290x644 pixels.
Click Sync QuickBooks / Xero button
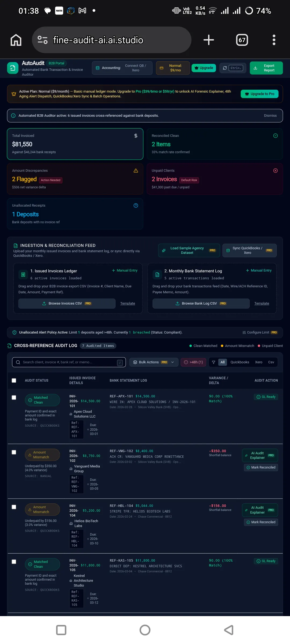point(249,250)
